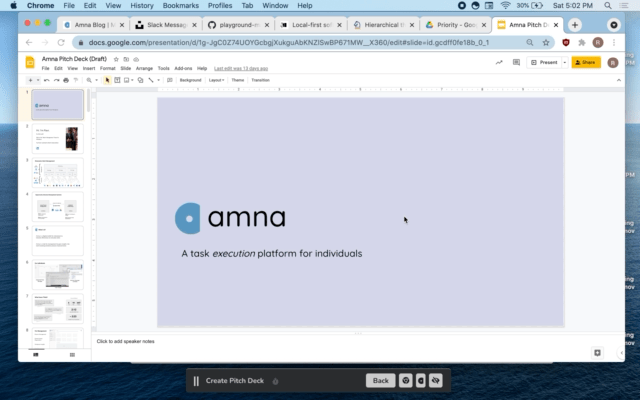Image resolution: width=640 pixels, height=400 pixels.
Task: Open the Background settings
Action: (191, 80)
